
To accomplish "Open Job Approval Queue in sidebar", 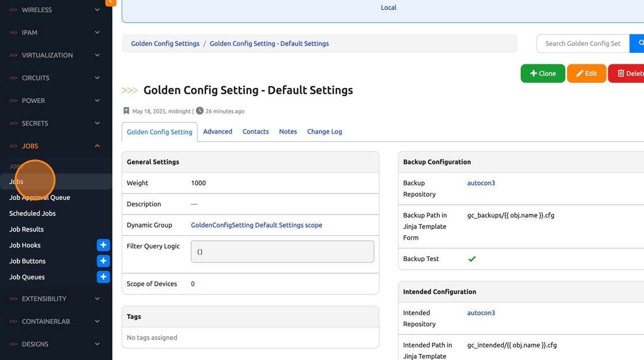I will coord(40,198).
